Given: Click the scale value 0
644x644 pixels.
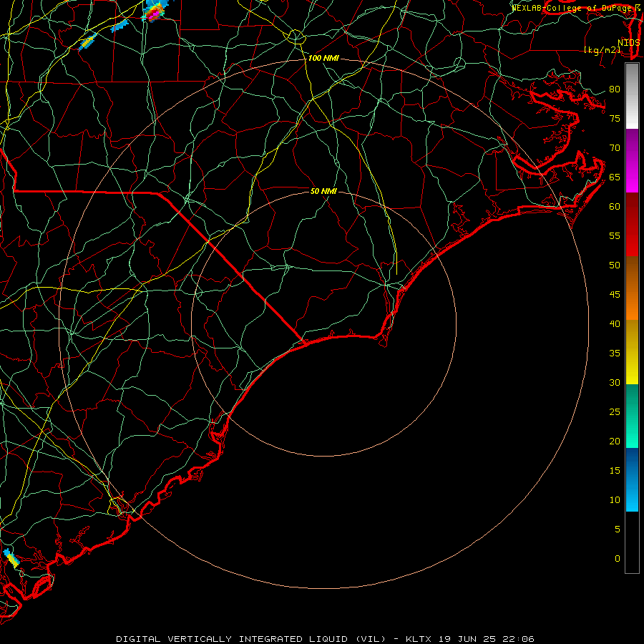Looking at the screenshot, I should (x=618, y=559).
